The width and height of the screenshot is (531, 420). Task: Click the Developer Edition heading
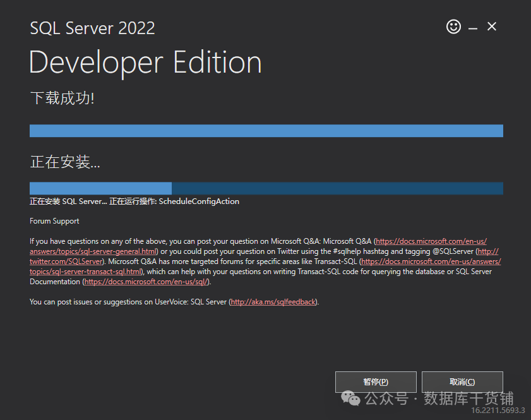click(x=146, y=63)
